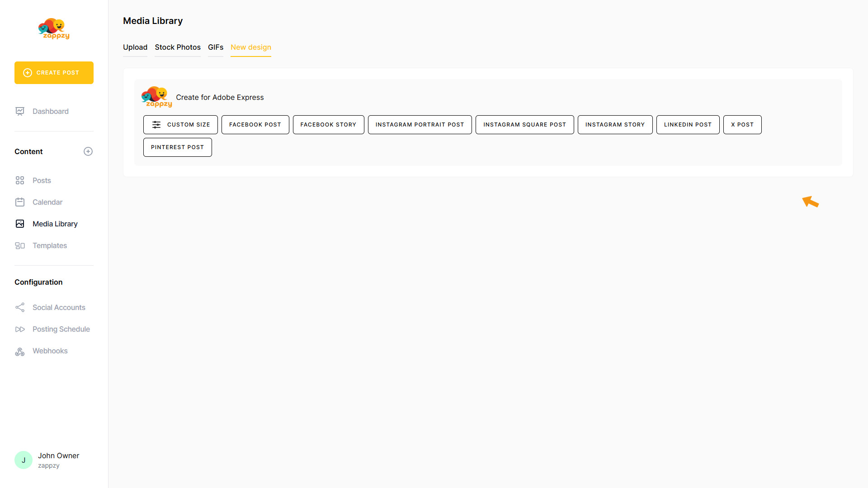Choose the Custom Size option
The width and height of the screenshot is (868, 488).
point(180,125)
